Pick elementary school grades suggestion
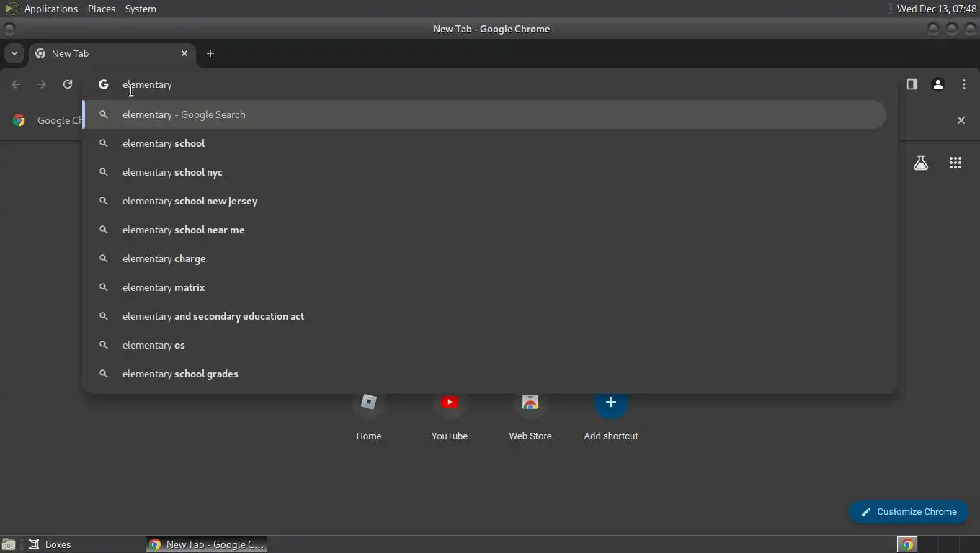980x553 pixels. [x=484, y=374]
